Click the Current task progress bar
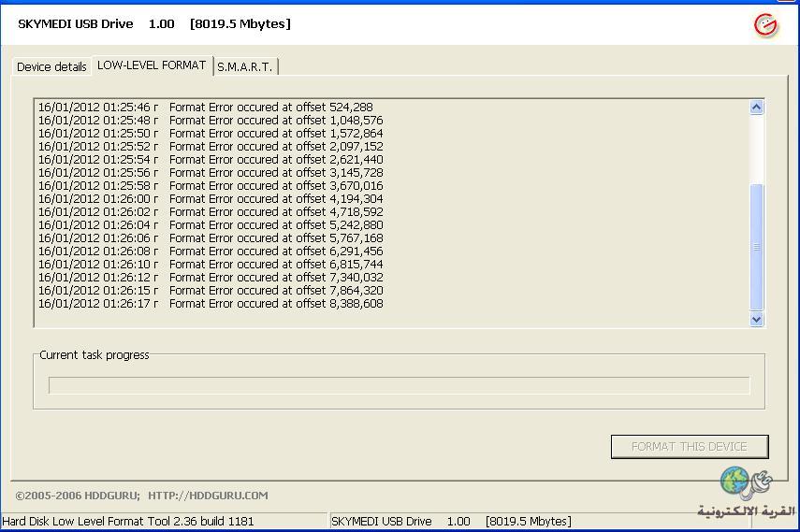800x532 pixels. (399, 385)
